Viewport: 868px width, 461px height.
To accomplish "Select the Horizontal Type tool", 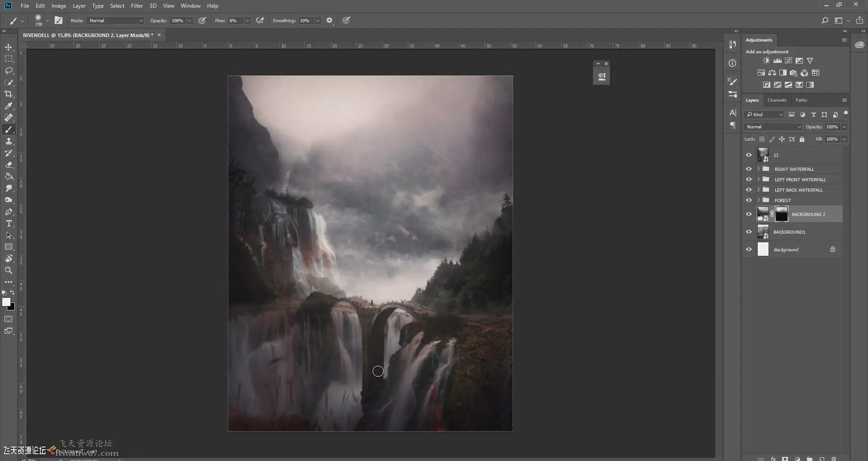I will click(x=9, y=224).
